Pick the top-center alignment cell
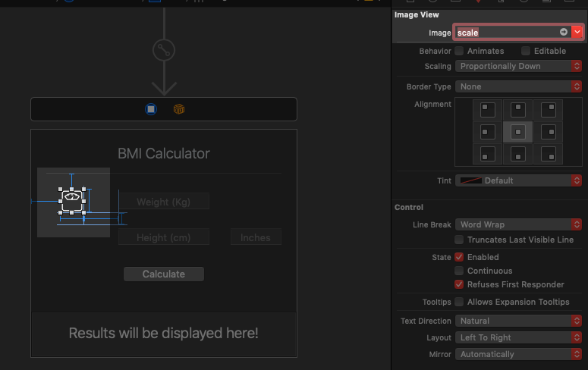The width and height of the screenshot is (588, 370). (x=517, y=110)
